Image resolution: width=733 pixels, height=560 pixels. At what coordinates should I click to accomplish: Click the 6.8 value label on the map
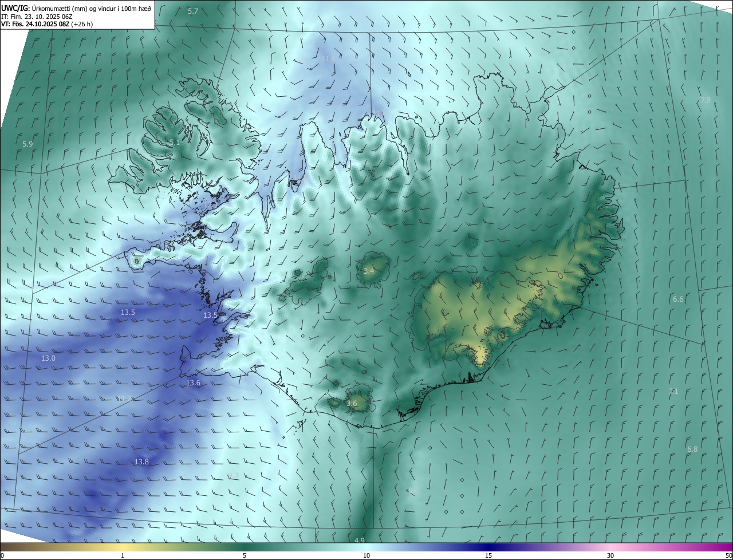point(692,449)
